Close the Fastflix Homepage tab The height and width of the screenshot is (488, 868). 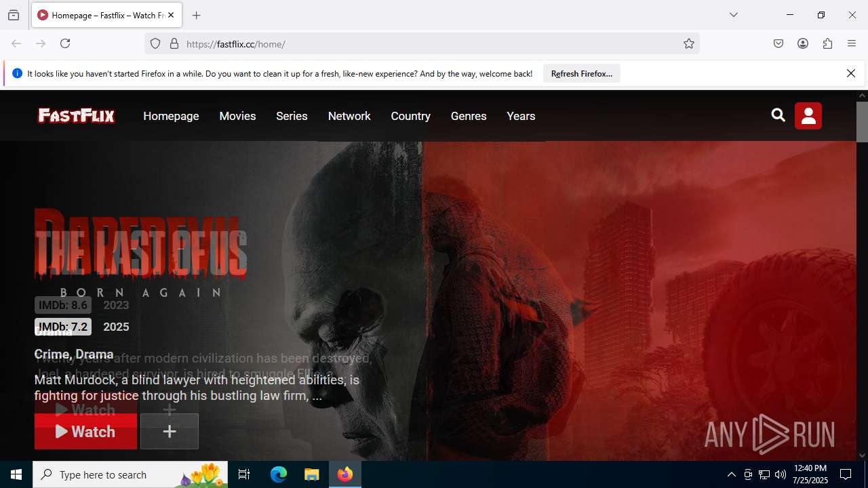(x=171, y=15)
